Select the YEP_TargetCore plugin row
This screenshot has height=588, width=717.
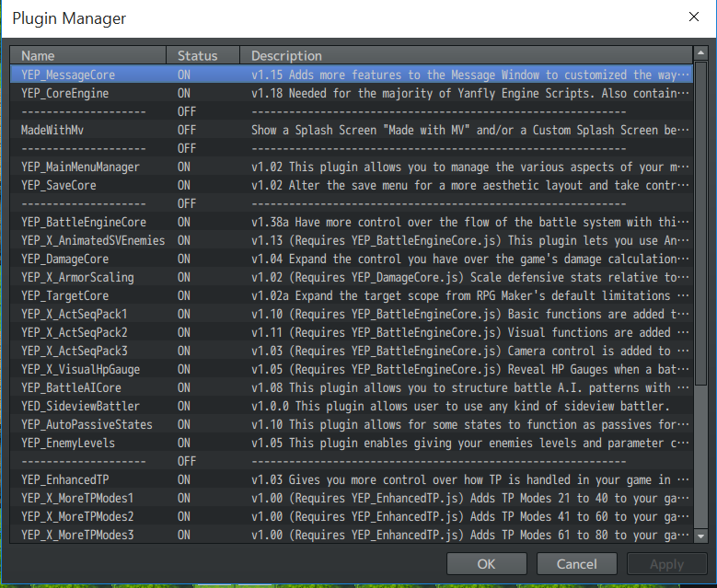click(352, 295)
